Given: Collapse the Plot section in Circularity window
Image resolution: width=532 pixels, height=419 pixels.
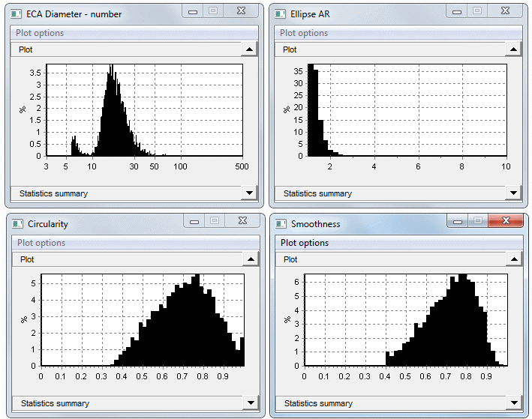Looking at the screenshot, I should point(251,259).
